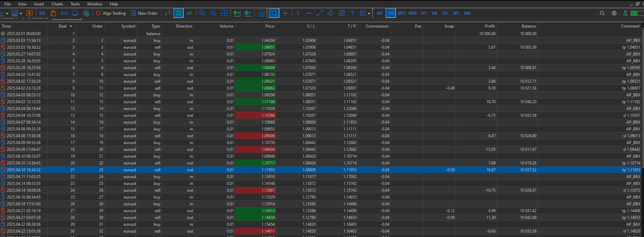Select the vertical line drawing tool
The image size is (644, 237).
point(298,13)
